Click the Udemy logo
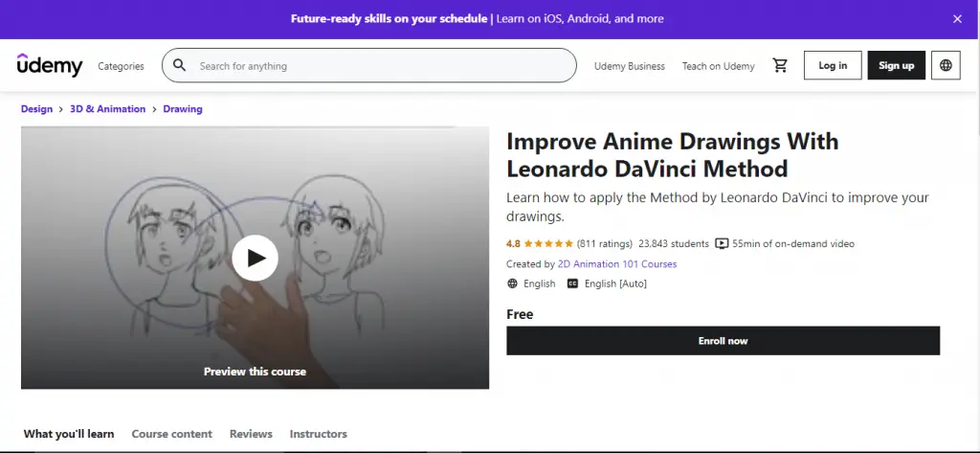980x453 pixels. click(50, 65)
